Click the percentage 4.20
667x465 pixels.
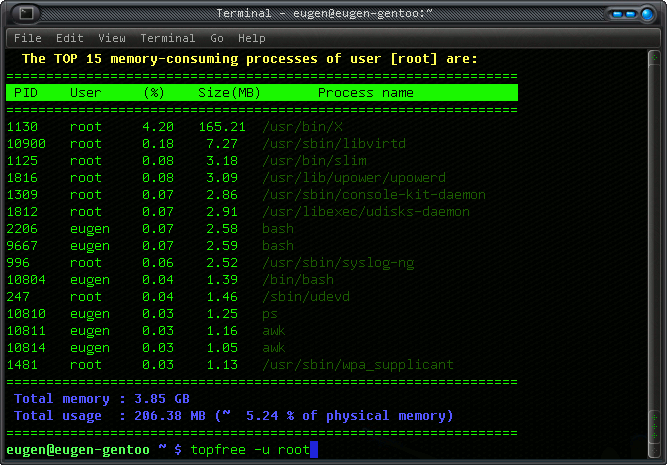(158, 127)
